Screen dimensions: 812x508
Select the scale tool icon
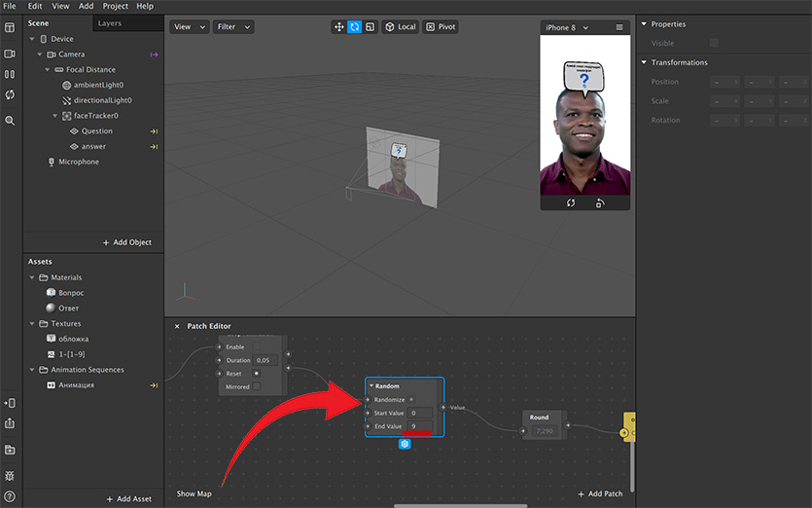[x=371, y=27]
